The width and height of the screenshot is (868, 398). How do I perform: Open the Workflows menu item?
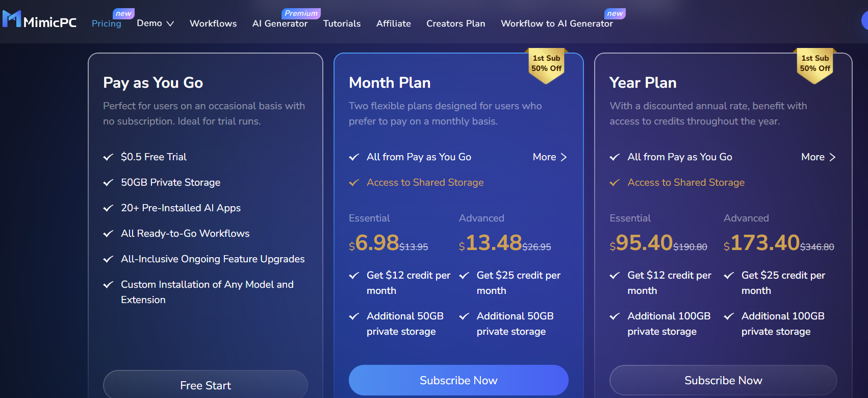[213, 23]
